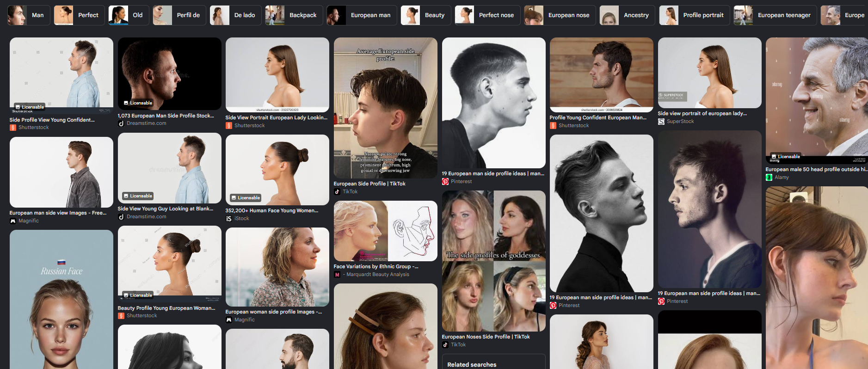Click the Magnific icon under European man side view
The image size is (868, 369).
tap(13, 221)
